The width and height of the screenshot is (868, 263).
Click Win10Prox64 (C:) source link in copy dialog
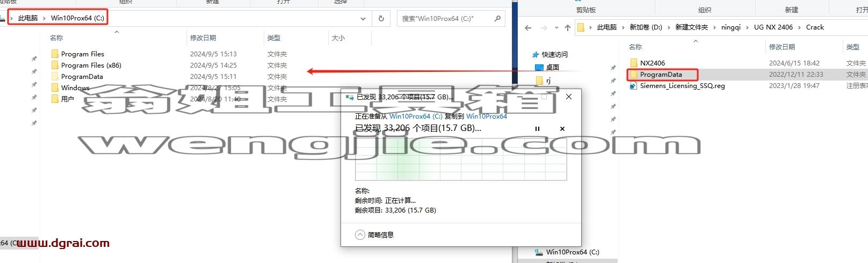416,116
